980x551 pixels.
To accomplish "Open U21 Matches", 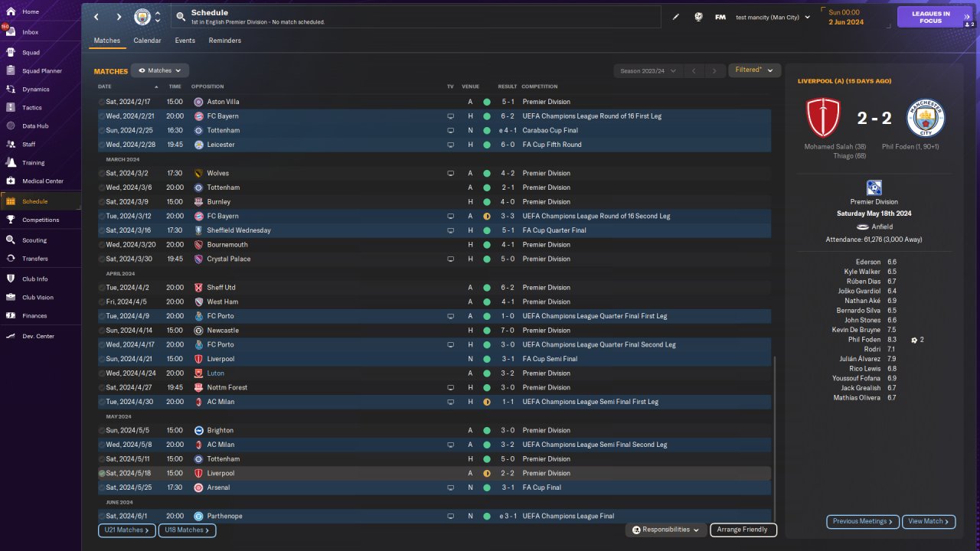I will pyautogui.click(x=127, y=530).
